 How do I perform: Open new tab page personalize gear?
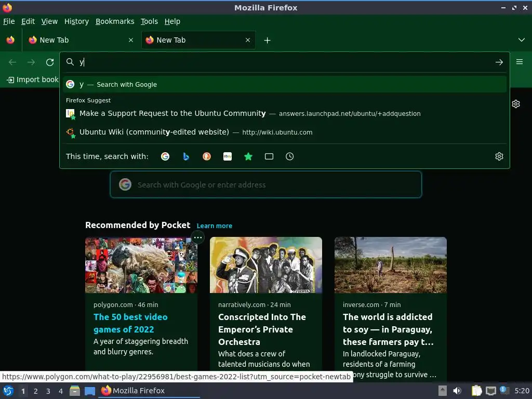516,104
